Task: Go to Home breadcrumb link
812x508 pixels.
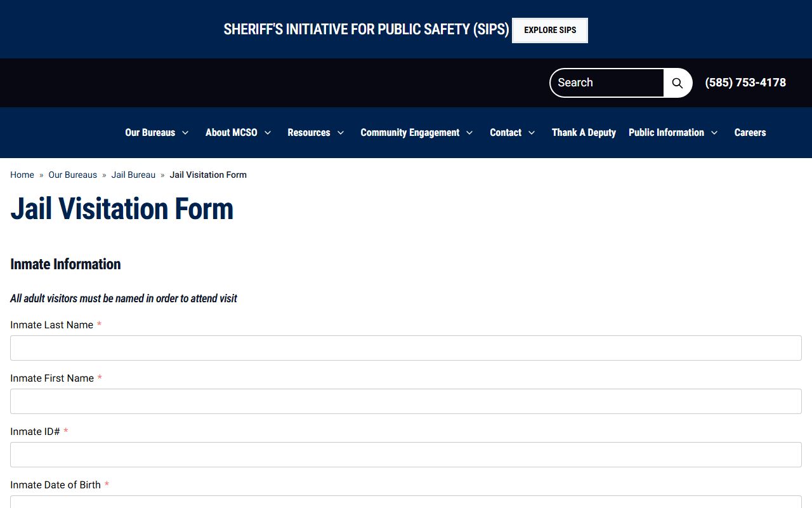Action: pos(22,175)
